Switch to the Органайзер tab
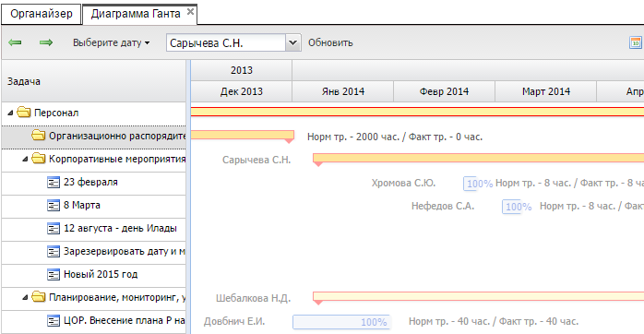644x334 pixels. (42, 14)
